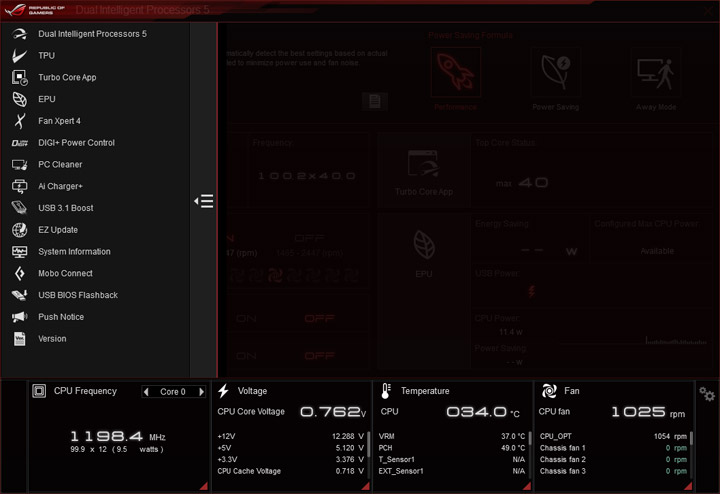Click the Core 0 selector label
The width and height of the screenshot is (720, 494).
pos(173,392)
